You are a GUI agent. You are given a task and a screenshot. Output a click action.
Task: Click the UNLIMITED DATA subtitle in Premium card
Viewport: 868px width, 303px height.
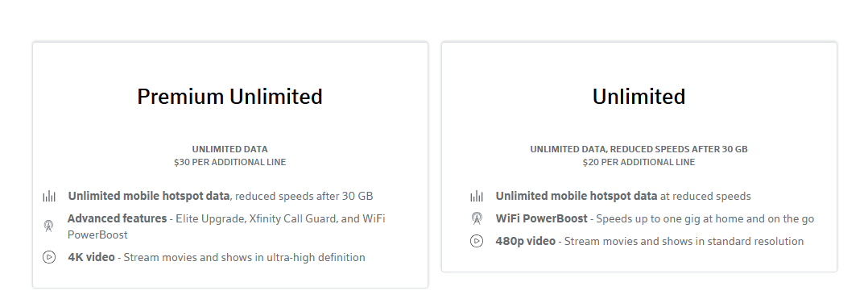pos(229,149)
